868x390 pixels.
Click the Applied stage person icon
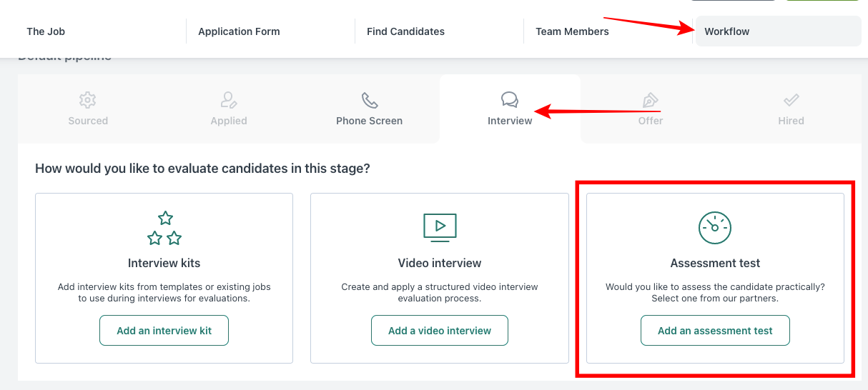pyautogui.click(x=229, y=99)
